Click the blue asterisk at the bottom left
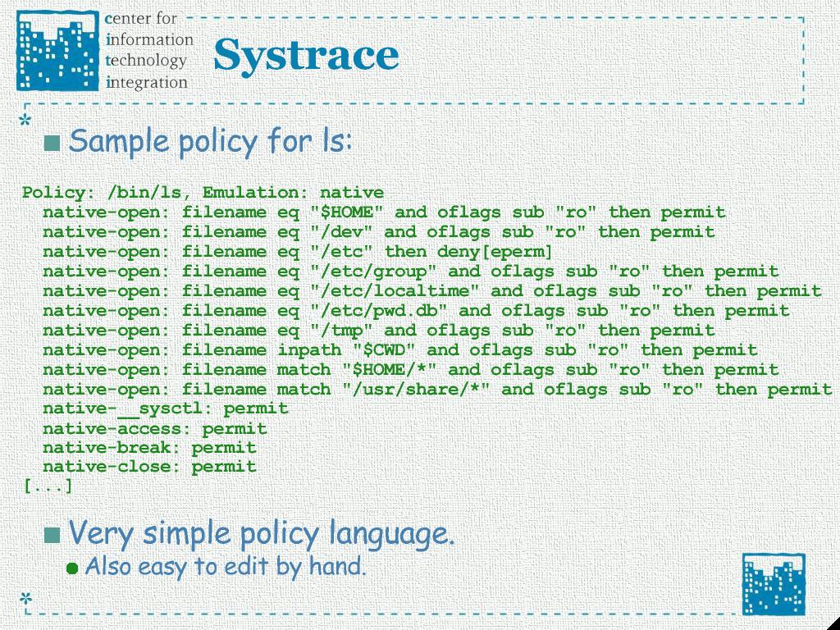This screenshot has width=840, height=630. click(x=26, y=598)
